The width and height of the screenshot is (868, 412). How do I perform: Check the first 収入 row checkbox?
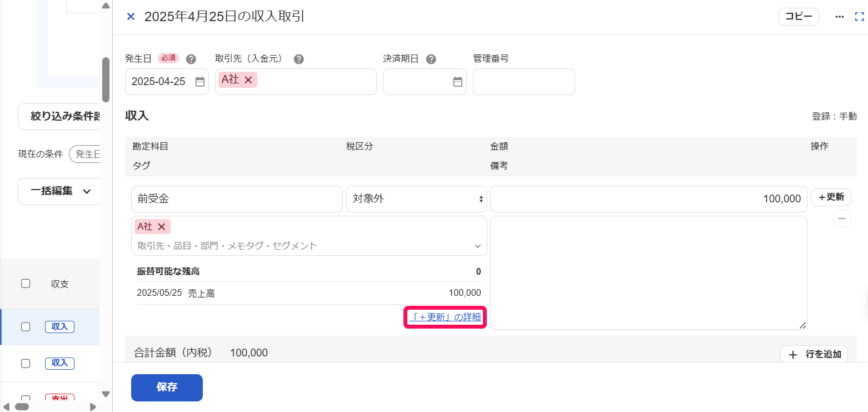[26, 327]
